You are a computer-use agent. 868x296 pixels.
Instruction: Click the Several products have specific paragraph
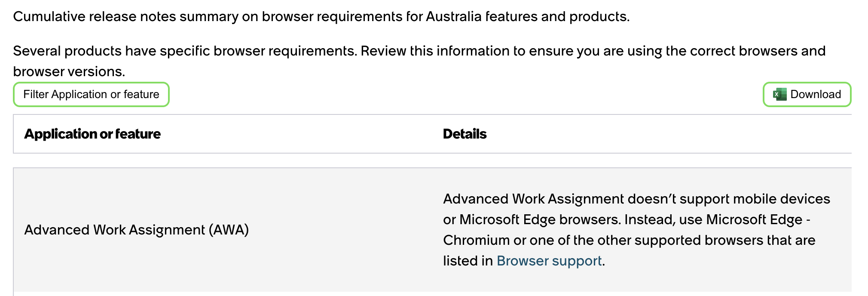419,61
